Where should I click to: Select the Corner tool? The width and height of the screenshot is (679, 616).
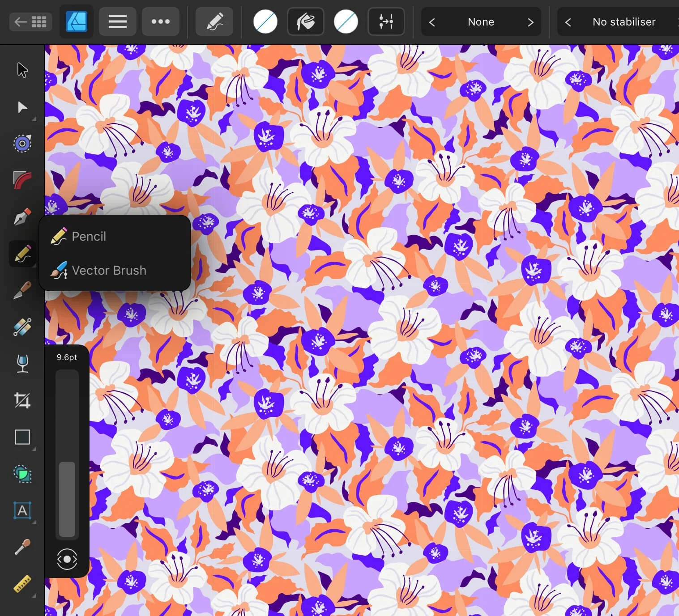pyautogui.click(x=22, y=180)
